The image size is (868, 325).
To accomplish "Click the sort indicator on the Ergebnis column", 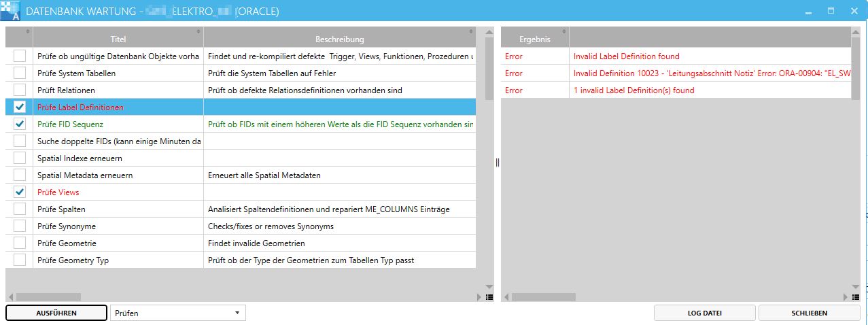I will pyautogui.click(x=564, y=32).
